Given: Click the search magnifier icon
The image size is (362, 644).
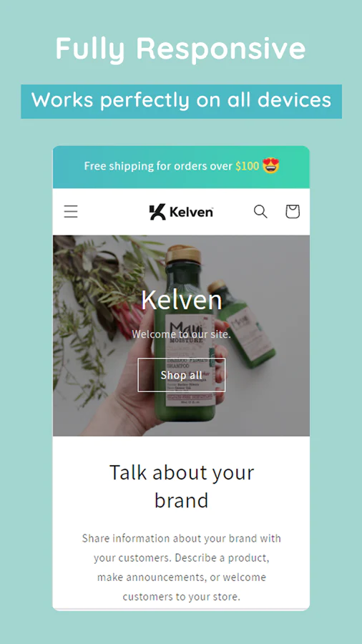Looking at the screenshot, I should (260, 212).
